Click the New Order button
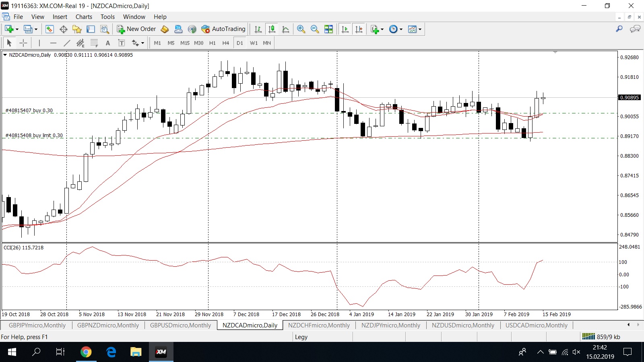Viewport: 644px width, 362px height. 136,29
